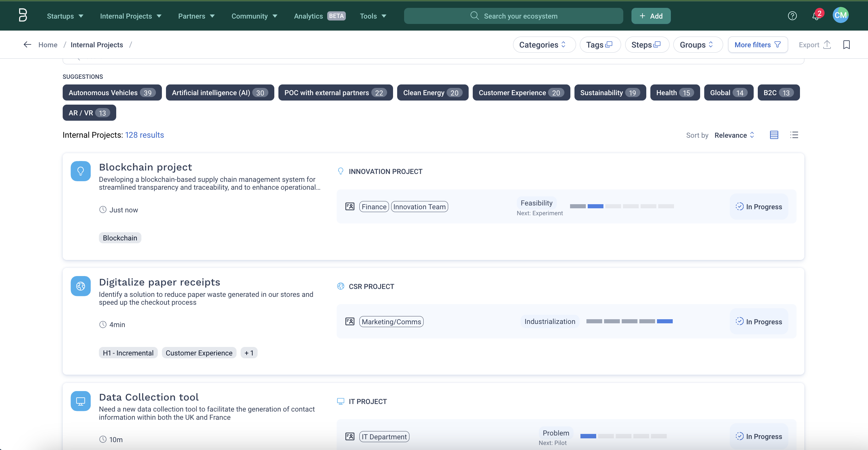The height and width of the screenshot is (450, 868).
Task: Open the Sort by Relevance dropdown
Action: click(x=734, y=135)
